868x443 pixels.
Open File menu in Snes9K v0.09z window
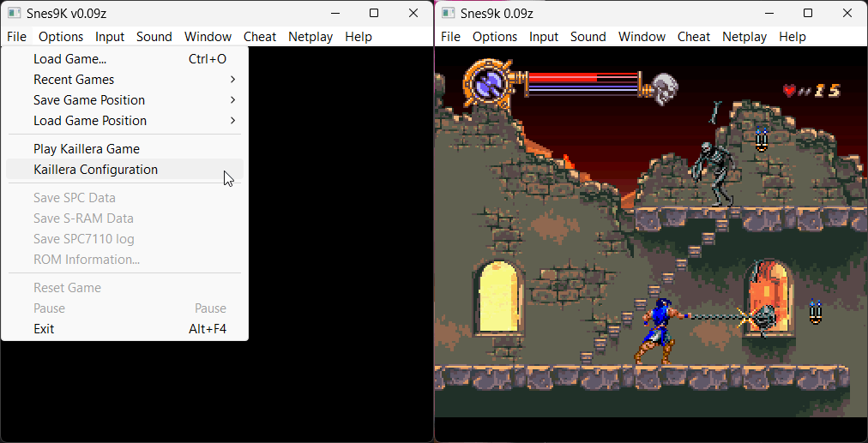click(x=17, y=37)
